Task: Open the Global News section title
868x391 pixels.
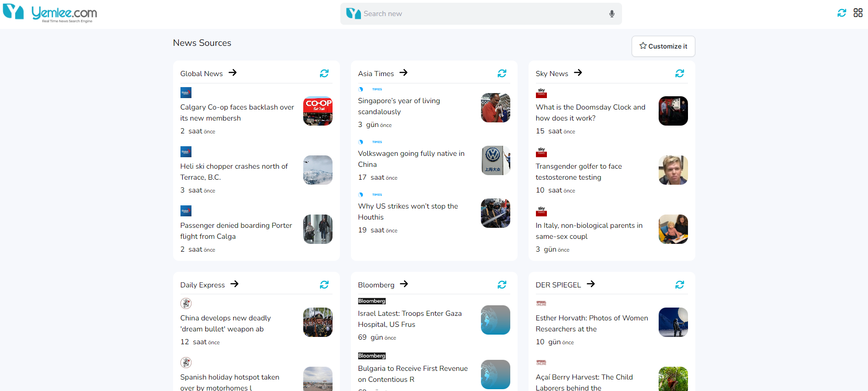Action: coord(202,73)
